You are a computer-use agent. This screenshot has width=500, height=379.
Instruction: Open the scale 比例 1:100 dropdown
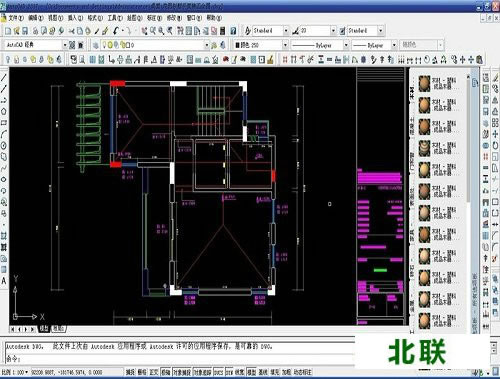pyautogui.click(x=26, y=372)
